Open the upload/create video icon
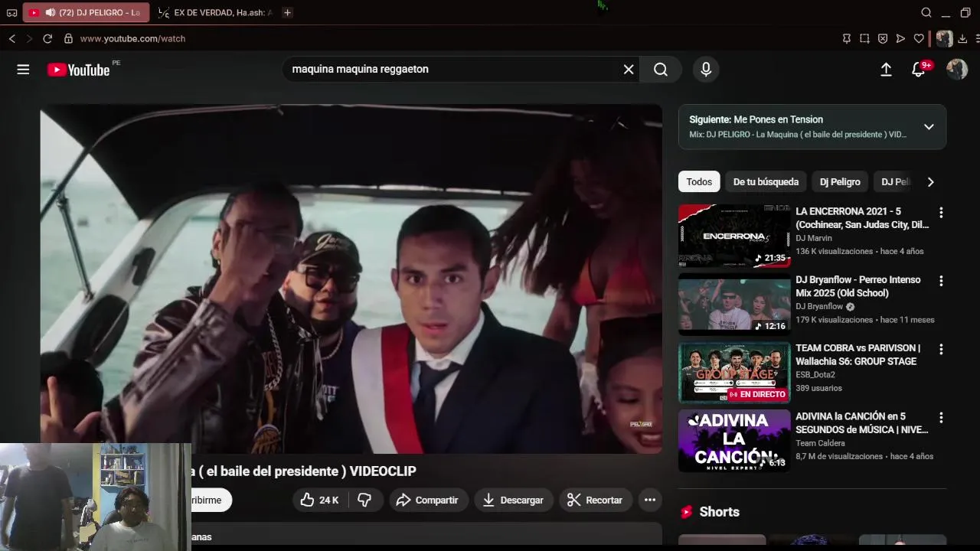This screenshot has width=980, height=551. 886,70
